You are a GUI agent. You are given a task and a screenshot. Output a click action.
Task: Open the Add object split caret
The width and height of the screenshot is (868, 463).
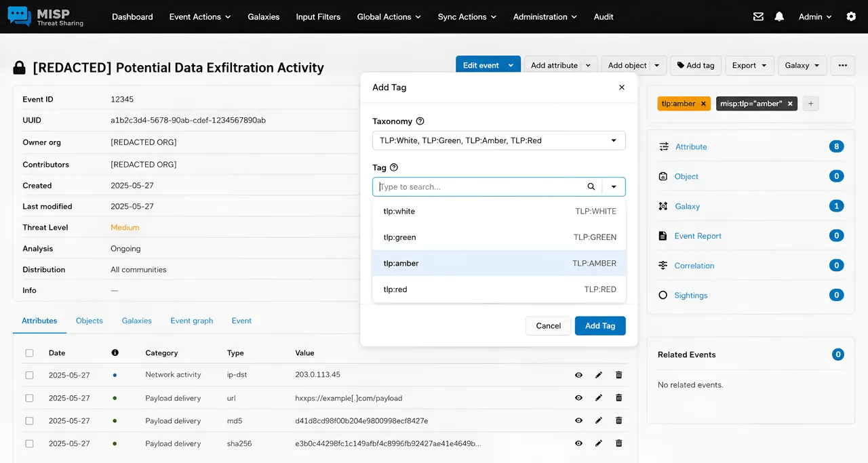click(657, 66)
